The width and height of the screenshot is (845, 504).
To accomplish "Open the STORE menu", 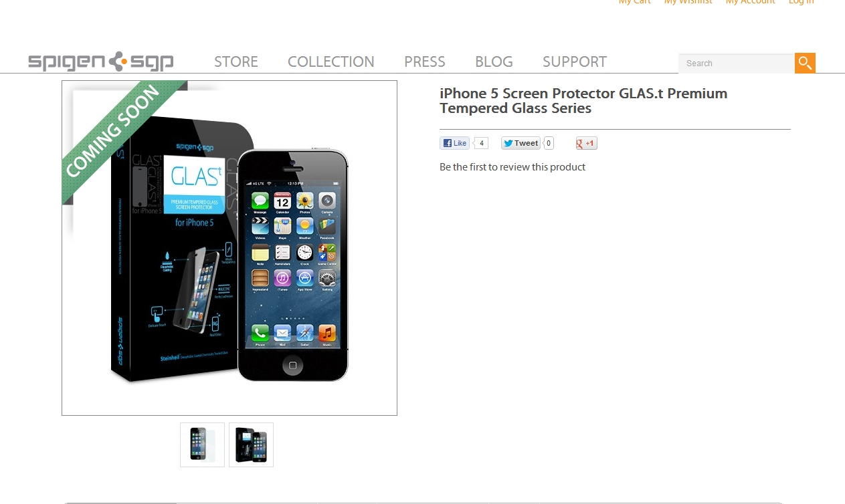I will (x=236, y=61).
